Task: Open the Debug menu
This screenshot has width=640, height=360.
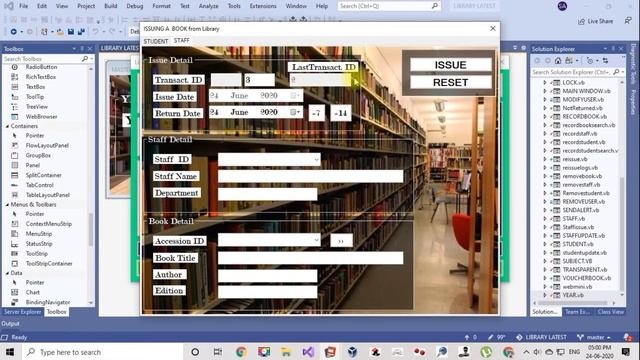Action: click(135, 6)
